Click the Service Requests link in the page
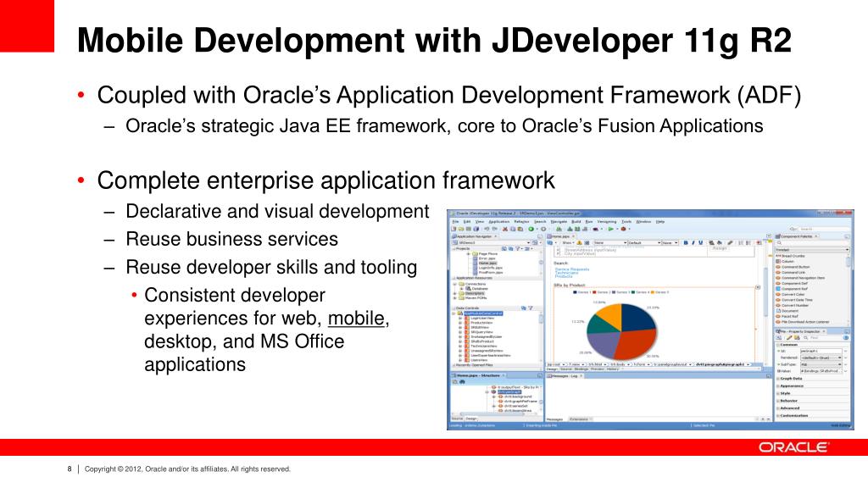This screenshot has height=488, width=868. pyautogui.click(x=572, y=269)
